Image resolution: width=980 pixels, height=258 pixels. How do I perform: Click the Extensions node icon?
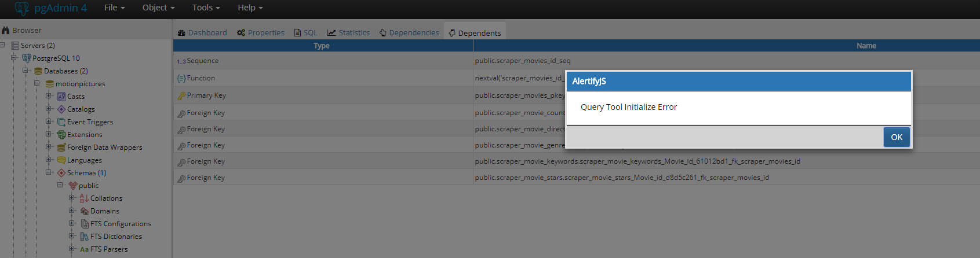[61, 135]
